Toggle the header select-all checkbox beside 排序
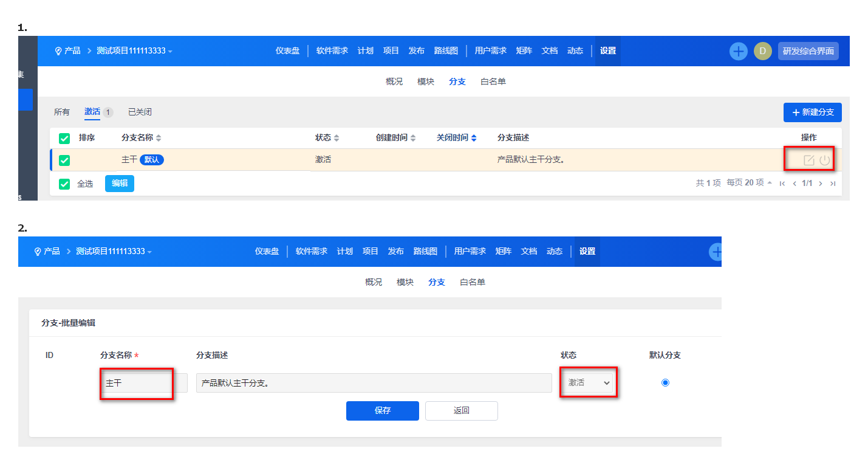The height and width of the screenshot is (465, 868). click(x=64, y=139)
